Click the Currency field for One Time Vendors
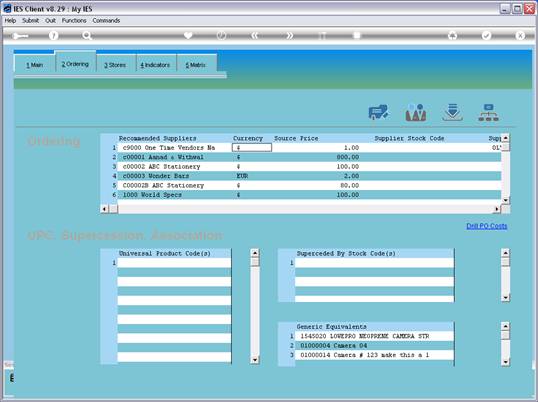Image resolution: width=538 pixels, height=402 pixels. click(x=252, y=148)
